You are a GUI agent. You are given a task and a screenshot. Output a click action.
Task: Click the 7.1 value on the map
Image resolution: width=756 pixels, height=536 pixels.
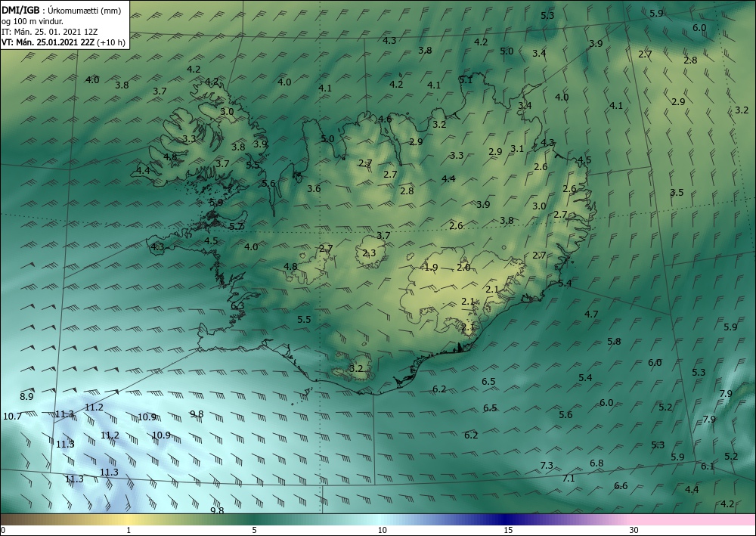click(x=569, y=478)
